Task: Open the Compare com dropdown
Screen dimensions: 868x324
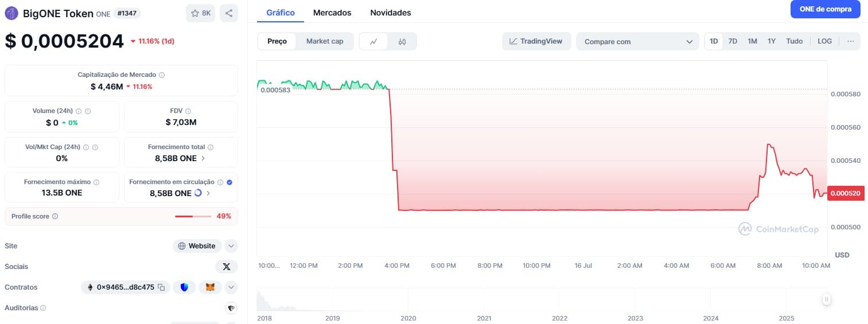Action: tap(638, 41)
